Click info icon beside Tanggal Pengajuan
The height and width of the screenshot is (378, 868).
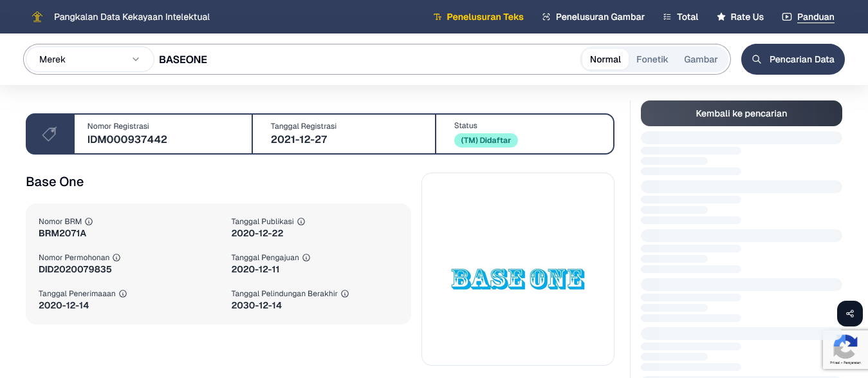tap(306, 258)
